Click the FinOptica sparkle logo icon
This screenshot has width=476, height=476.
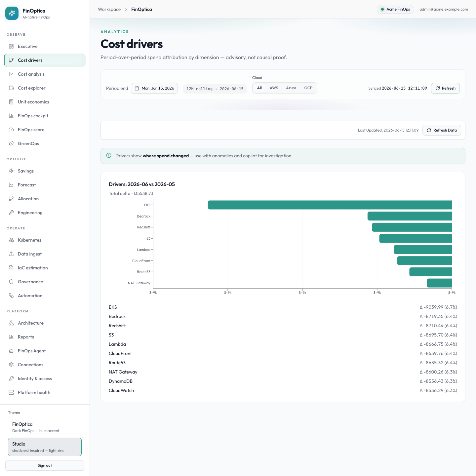12,13
